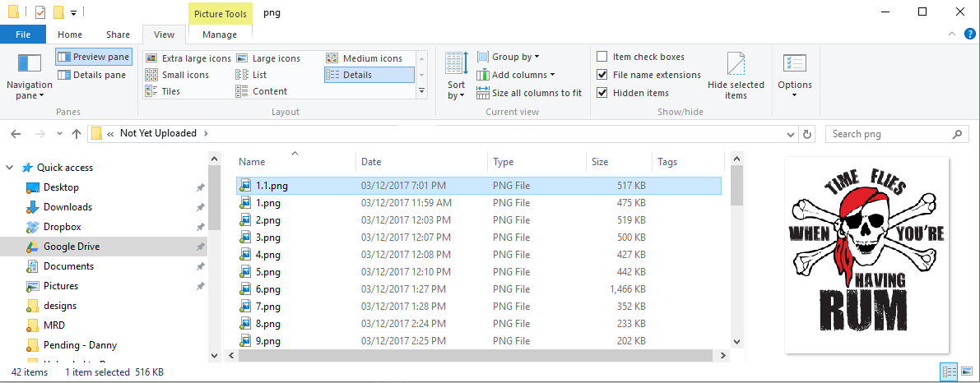
Task: Open the File menu
Action: point(23,35)
